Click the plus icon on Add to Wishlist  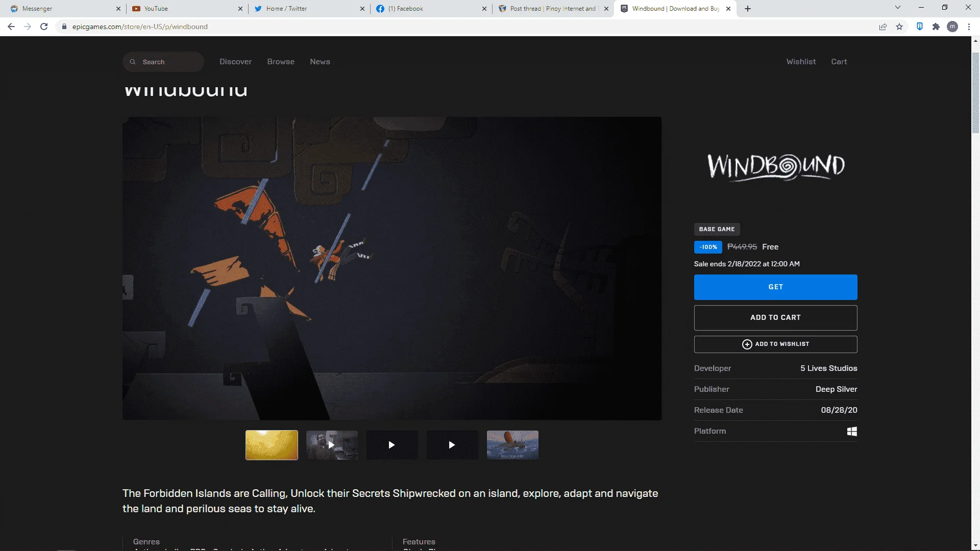[747, 344]
